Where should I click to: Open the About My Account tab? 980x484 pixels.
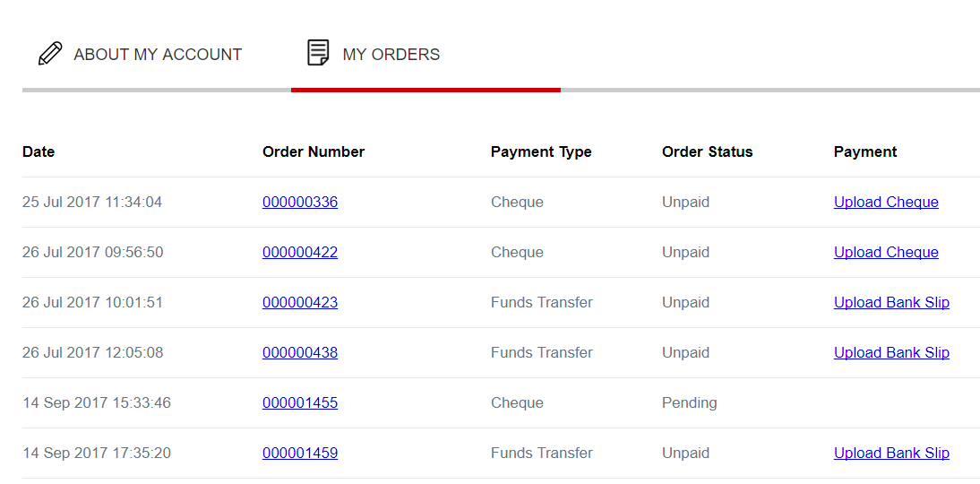158,55
